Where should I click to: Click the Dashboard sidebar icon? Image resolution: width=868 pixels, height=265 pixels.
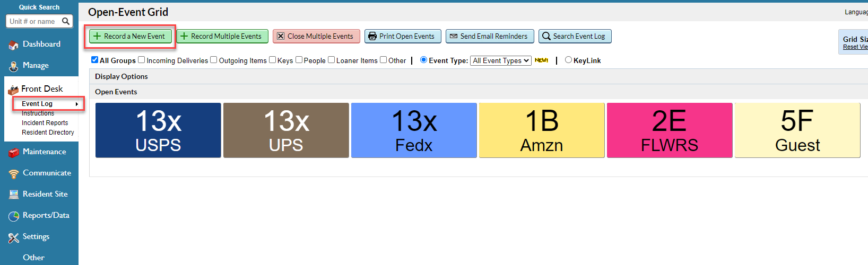pyautogui.click(x=14, y=45)
